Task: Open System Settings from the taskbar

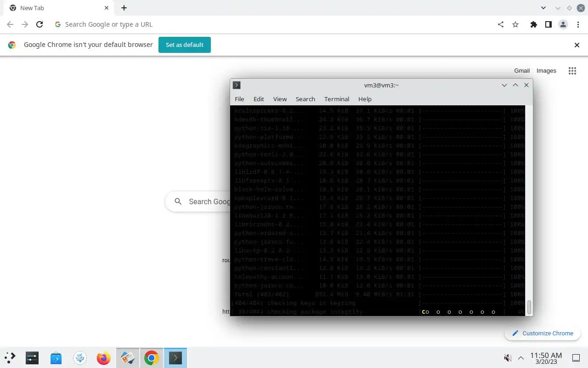Action: [x=32, y=358]
